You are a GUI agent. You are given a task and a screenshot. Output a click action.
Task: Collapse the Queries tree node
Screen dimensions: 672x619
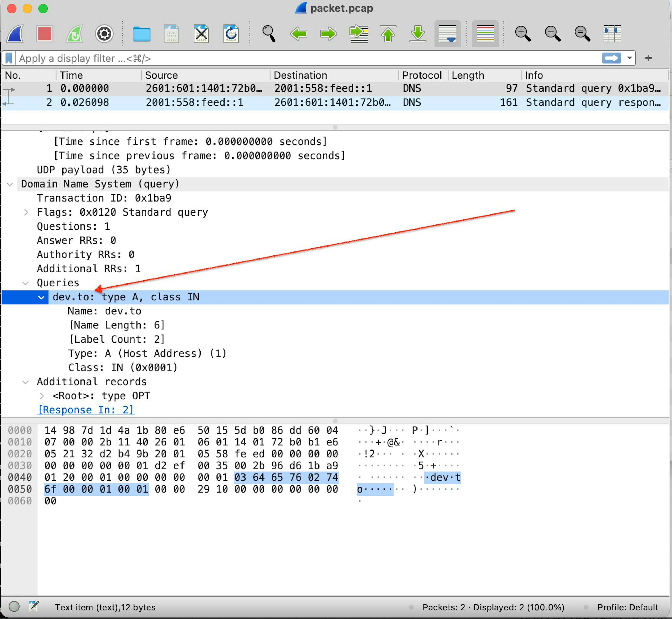(x=25, y=283)
